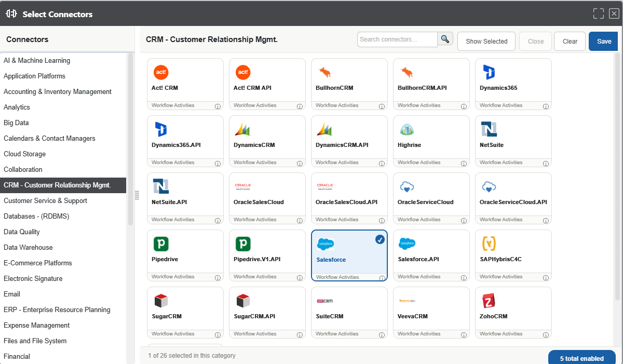This screenshot has width=623, height=364.
Task: Open Files and File System category
Action: [63, 341]
